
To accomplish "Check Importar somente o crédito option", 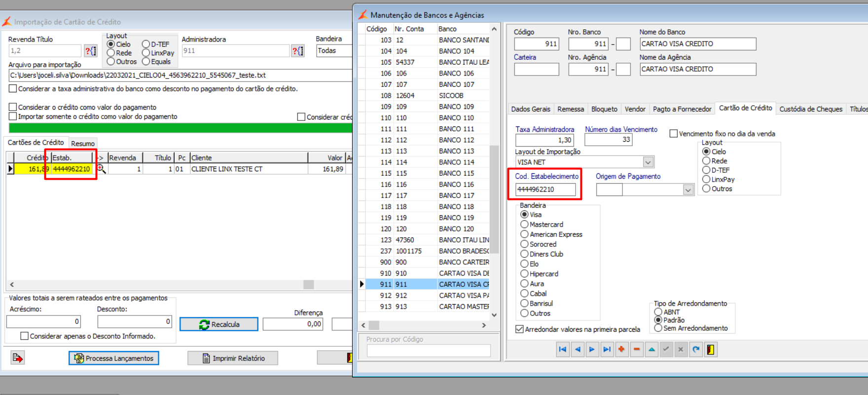I will pyautogui.click(x=13, y=117).
